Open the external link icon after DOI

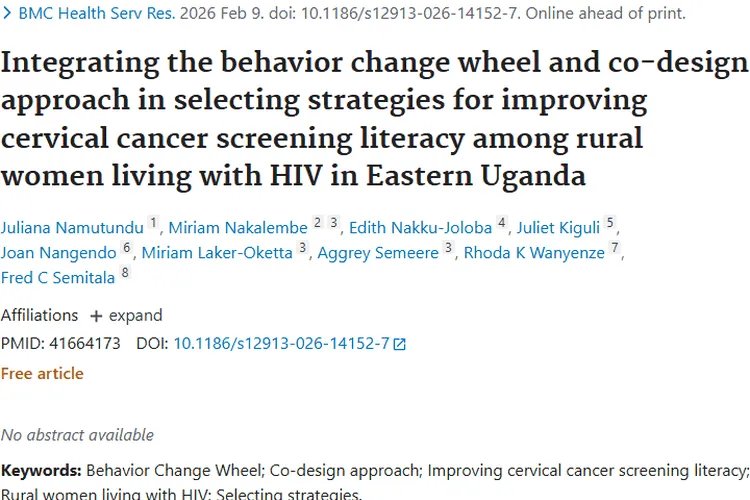tap(400, 344)
